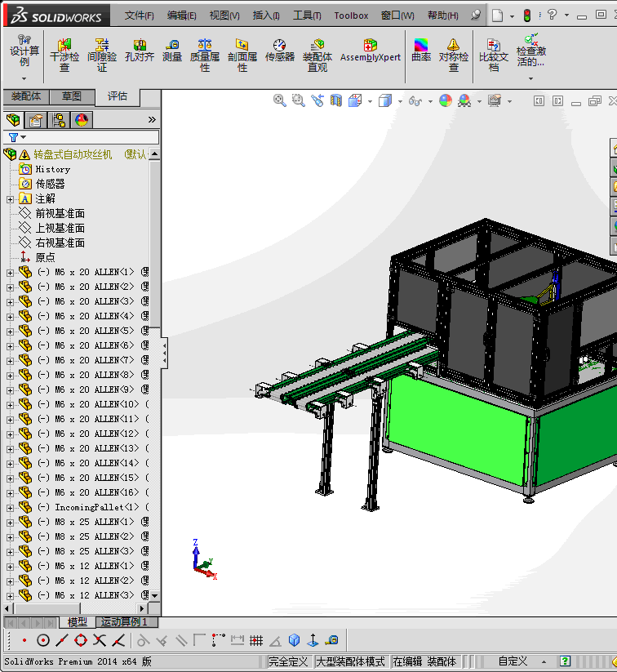The height and width of the screenshot is (672, 617).
Task: Expand M6 x 12 ALLEN<3> component
Action: [x=11, y=596]
